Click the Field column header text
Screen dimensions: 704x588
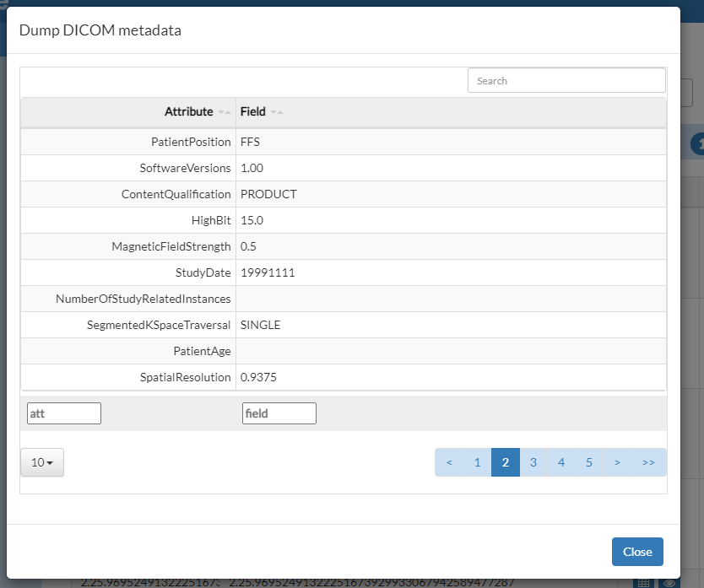click(252, 111)
